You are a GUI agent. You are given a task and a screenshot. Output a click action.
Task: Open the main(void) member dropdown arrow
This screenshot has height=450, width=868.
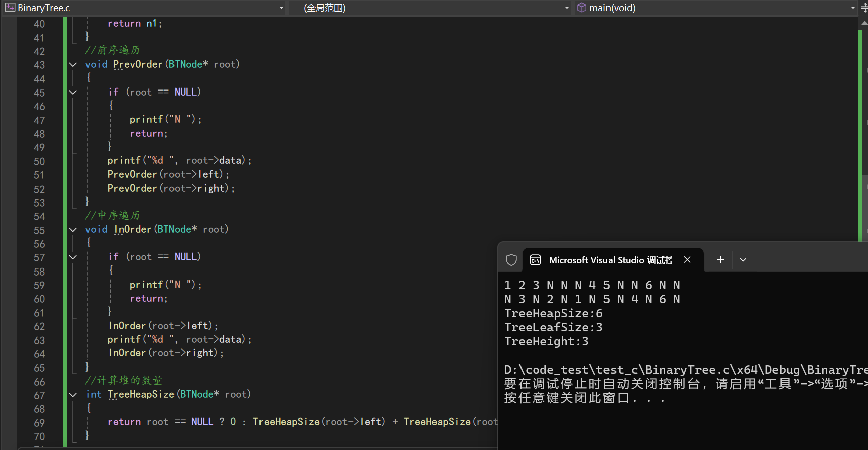click(853, 8)
